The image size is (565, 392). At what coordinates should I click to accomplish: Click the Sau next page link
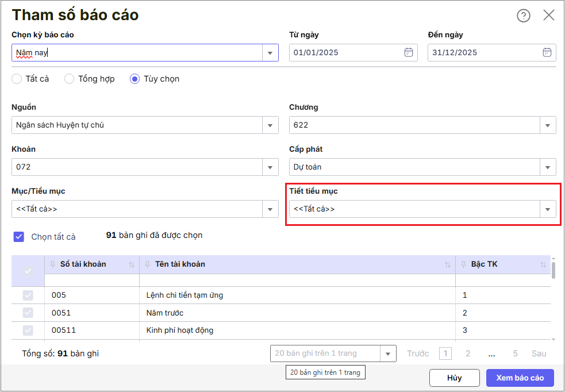pyautogui.click(x=539, y=354)
